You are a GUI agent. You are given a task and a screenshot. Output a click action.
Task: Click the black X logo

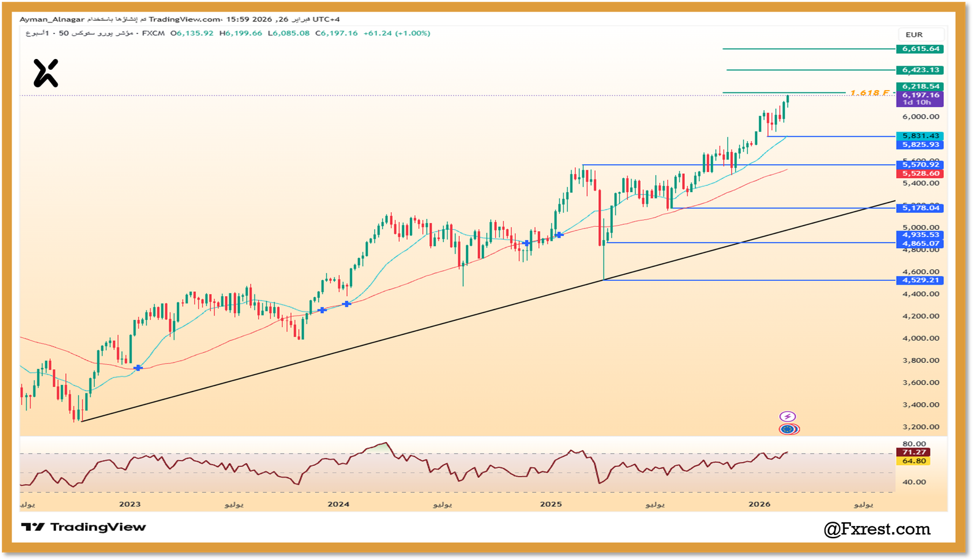tap(46, 73)
